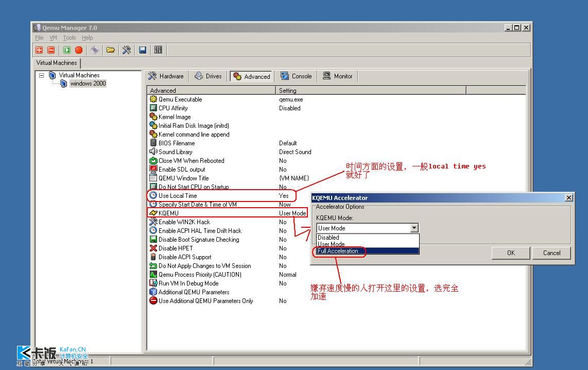Pick User Mode in the dropdown list
The image size is (588, 370).
coord(368,244)
